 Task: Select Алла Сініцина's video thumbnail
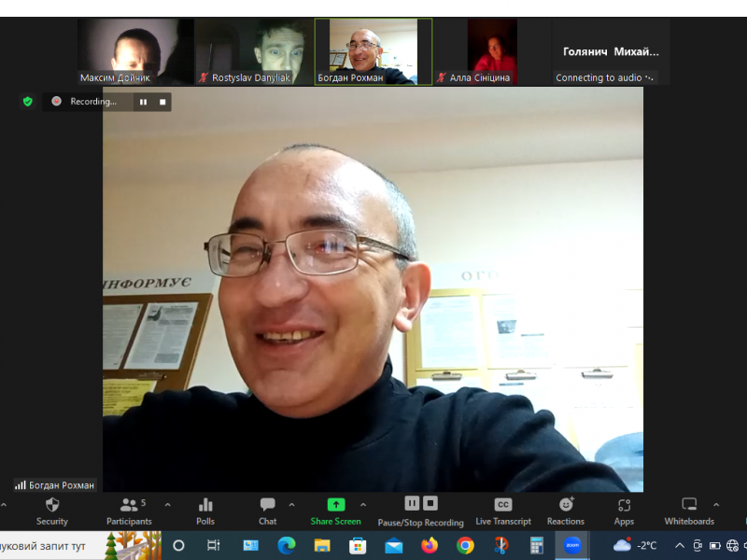point(492,51)
